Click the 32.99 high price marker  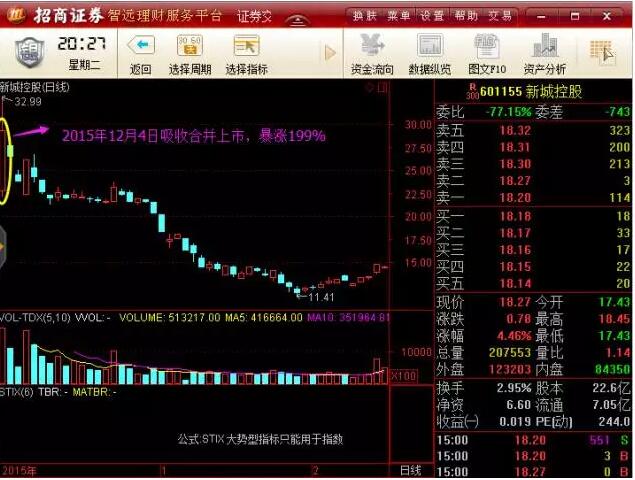coord(28,101)
